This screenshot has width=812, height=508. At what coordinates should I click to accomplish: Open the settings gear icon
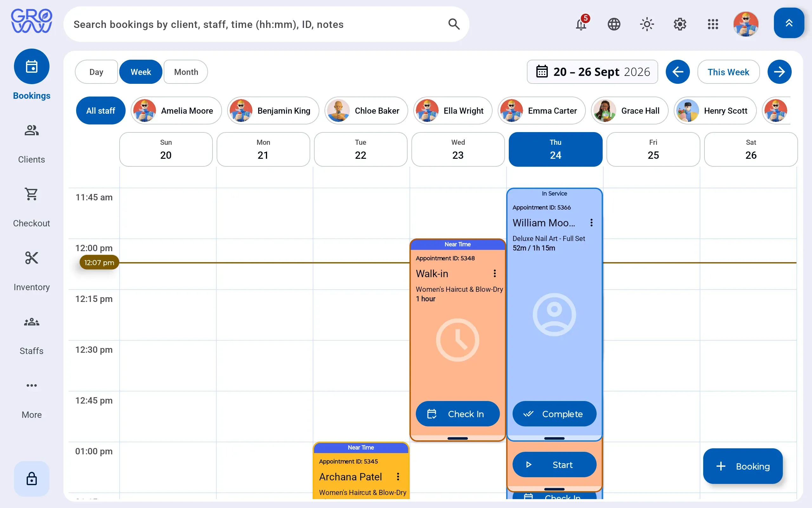pos(680,24)
